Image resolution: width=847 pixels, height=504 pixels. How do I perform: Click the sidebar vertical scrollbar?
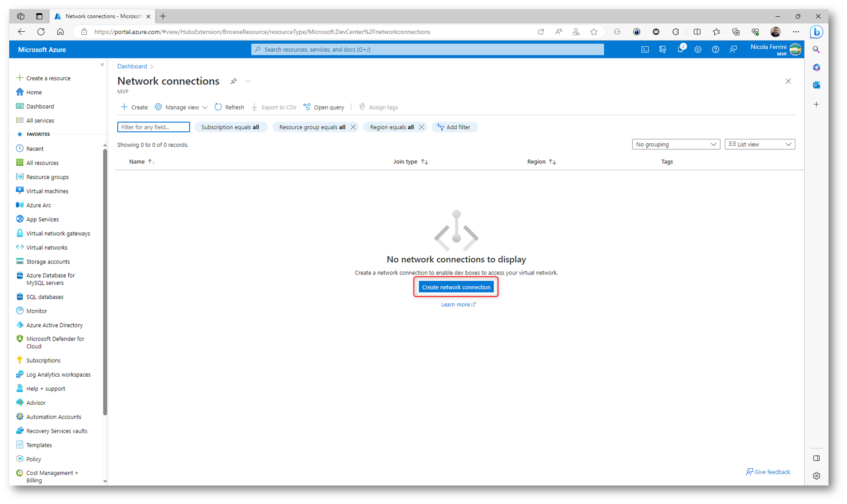pyautogui.click(x=105, y=282)
